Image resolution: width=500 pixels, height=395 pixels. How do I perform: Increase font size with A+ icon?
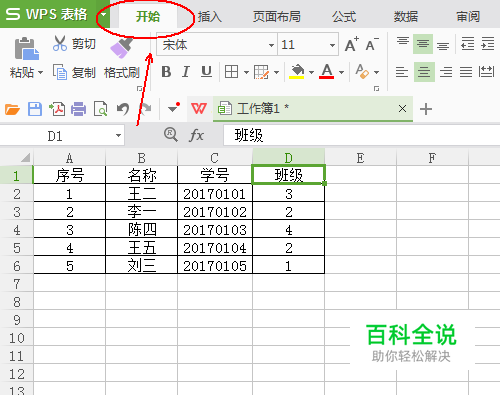point(352,44)
